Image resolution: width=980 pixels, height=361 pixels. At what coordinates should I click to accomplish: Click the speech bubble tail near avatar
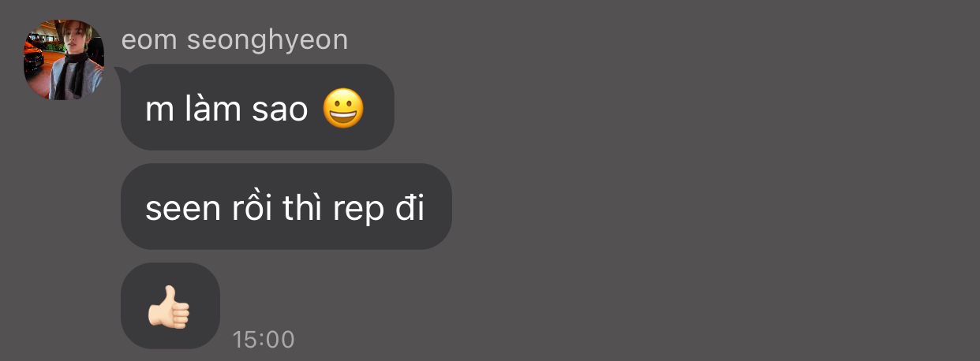tap(120, 73)
